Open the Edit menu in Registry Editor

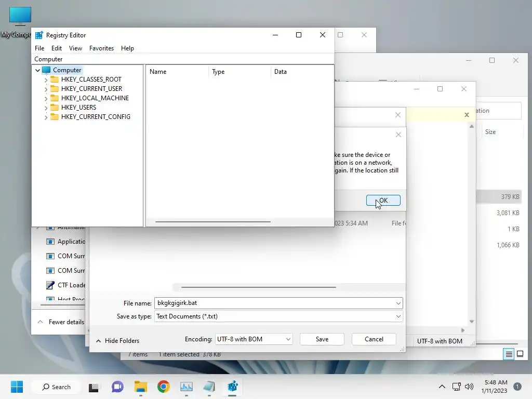[56, 48]
